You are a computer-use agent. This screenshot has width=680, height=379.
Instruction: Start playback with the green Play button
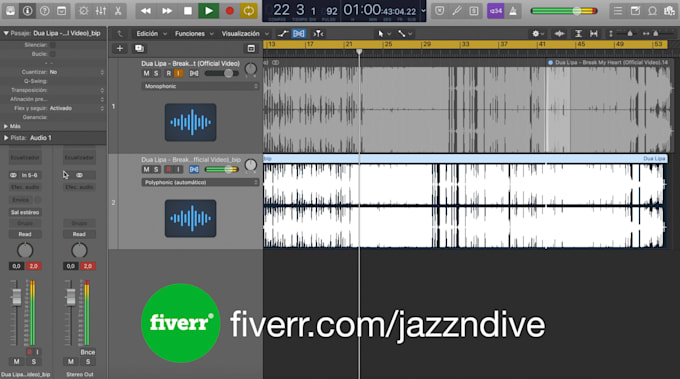[x=209, y=11]
